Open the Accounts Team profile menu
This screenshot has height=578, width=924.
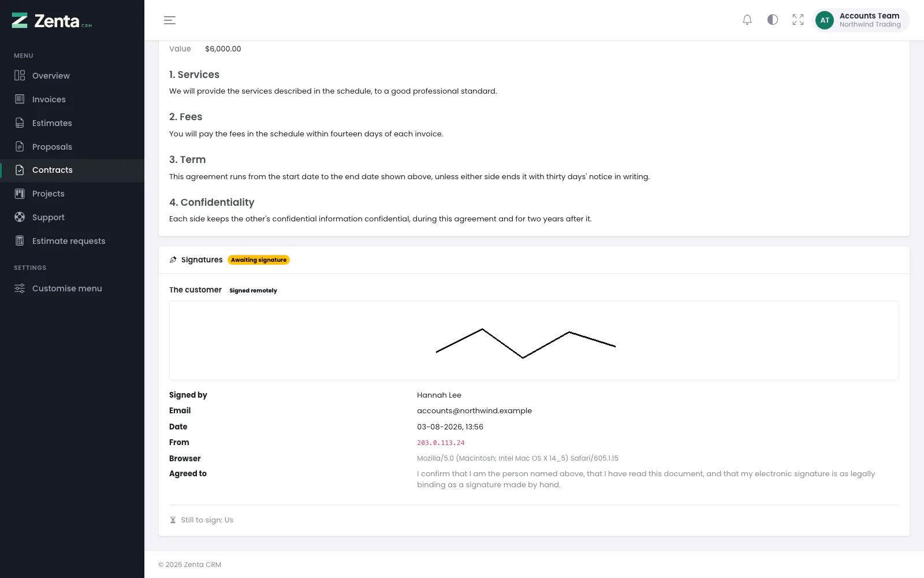pyautogui.click(x=861, y=20)
